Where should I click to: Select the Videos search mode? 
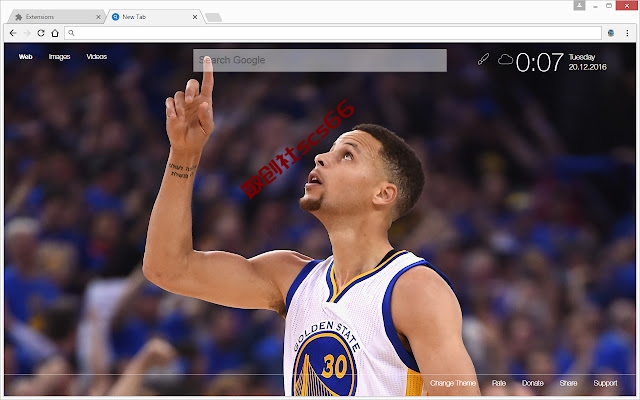tap(97, 57)
